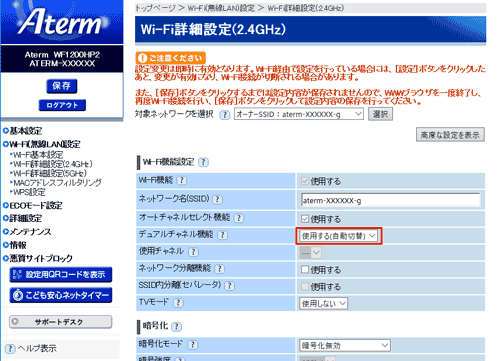Go to トップページ breadcrumb
Viewport: 500px width, 361px height.
click(x=155, y=8)
